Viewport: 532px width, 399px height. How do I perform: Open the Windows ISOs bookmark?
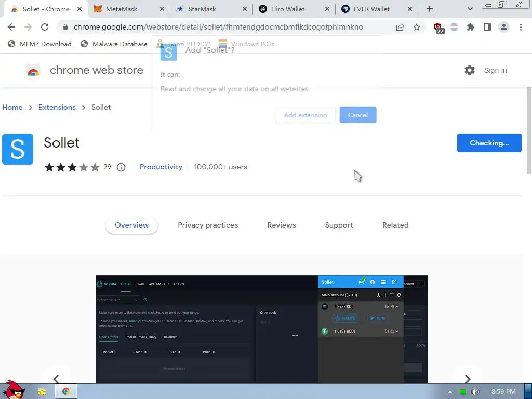coord(246,44)
